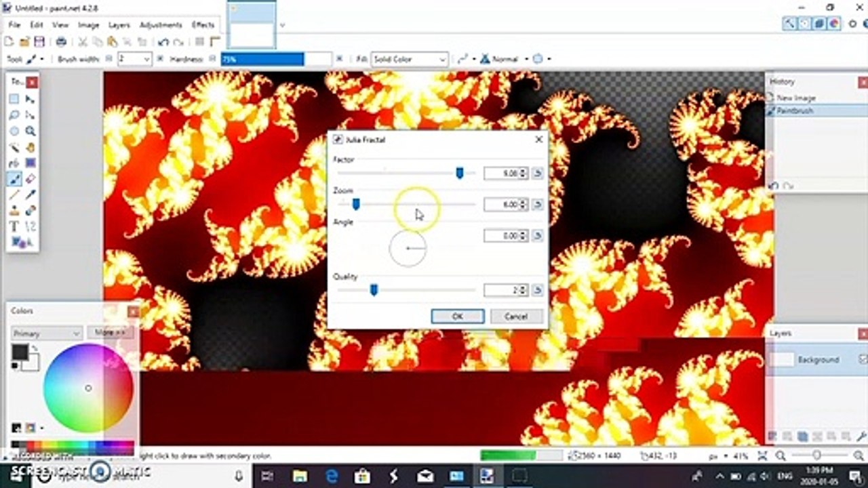
Task: Select the Color Picker eyedropper tool
Action: pyautogui.click(x=31, y=195)
